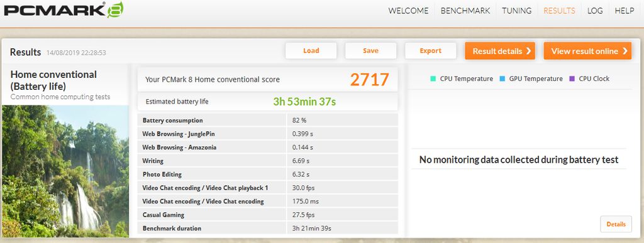Click the Save button
The image size is (644, 243).
click(x=370, y=51)
